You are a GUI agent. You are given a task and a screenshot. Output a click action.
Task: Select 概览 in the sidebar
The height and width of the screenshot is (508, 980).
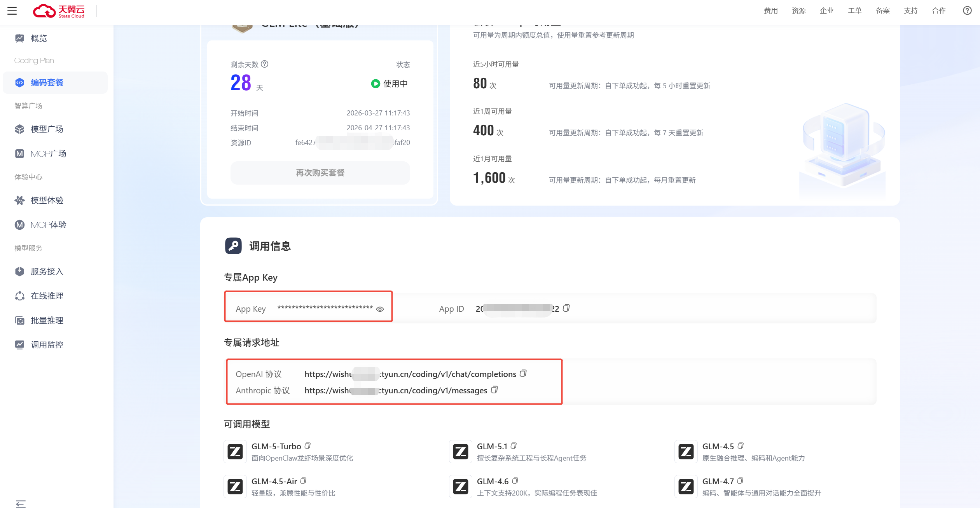coord(38,38)
